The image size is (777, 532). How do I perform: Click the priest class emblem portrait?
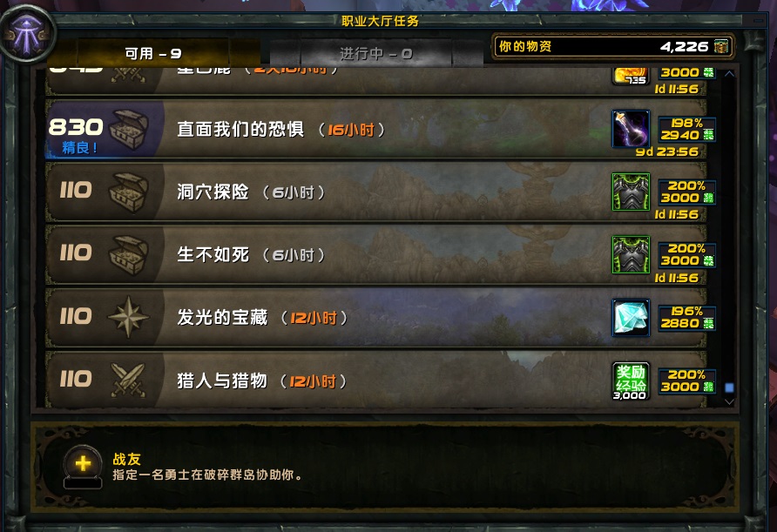[x=26, y=34]
